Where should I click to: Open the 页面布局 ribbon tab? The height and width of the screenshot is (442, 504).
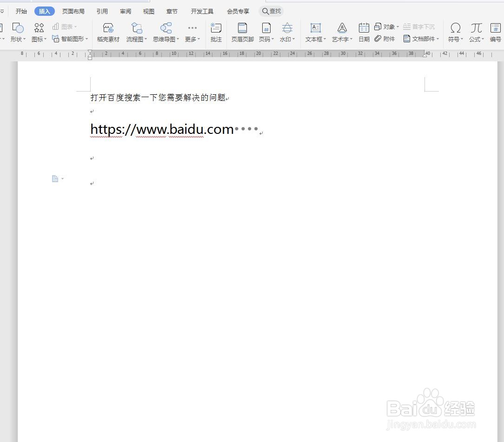pyautogui.click(x=73, y=11)
